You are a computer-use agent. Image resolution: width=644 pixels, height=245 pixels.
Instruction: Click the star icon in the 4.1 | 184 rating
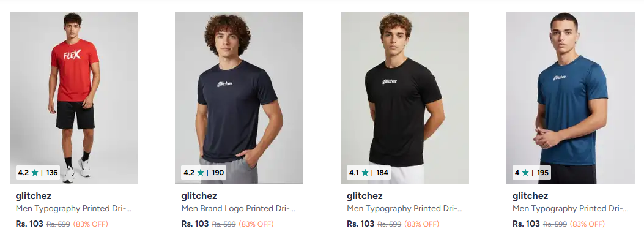[365, 173]
